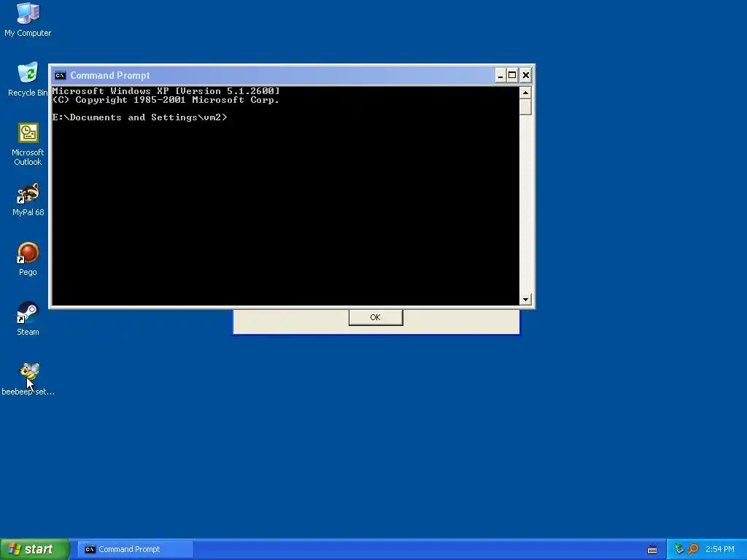Click the Microsoft Windows XP version line
This screenshot has width=747, height=560.
(x=166, y=91)
